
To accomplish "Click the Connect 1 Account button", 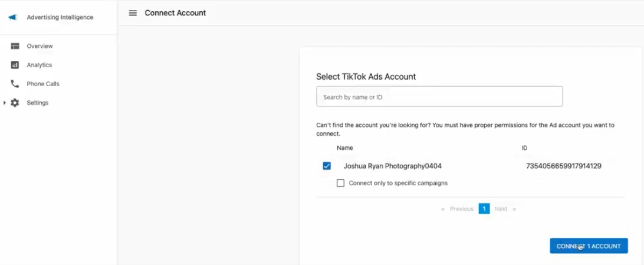I will tap(589, 246).
